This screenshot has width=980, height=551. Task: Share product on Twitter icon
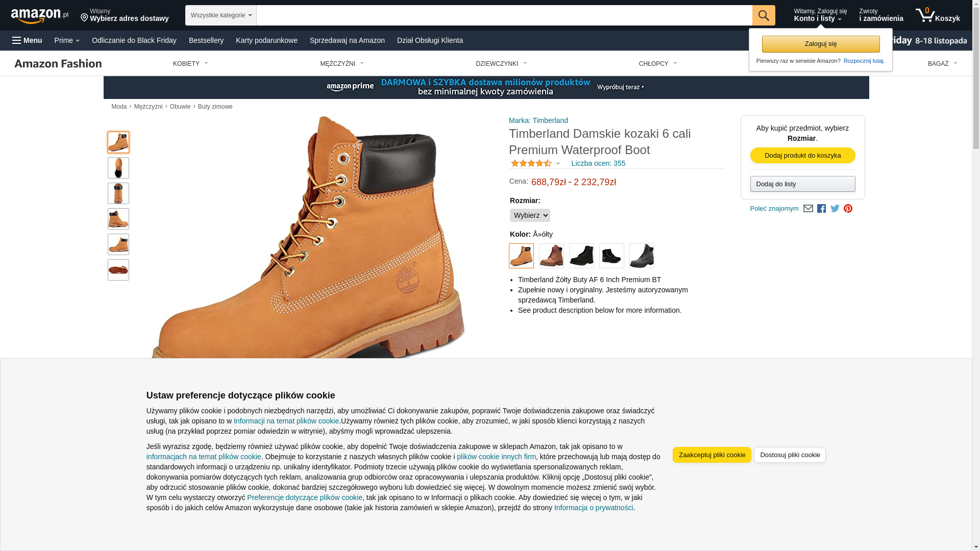pyautogui.click(x=835, y=208)
